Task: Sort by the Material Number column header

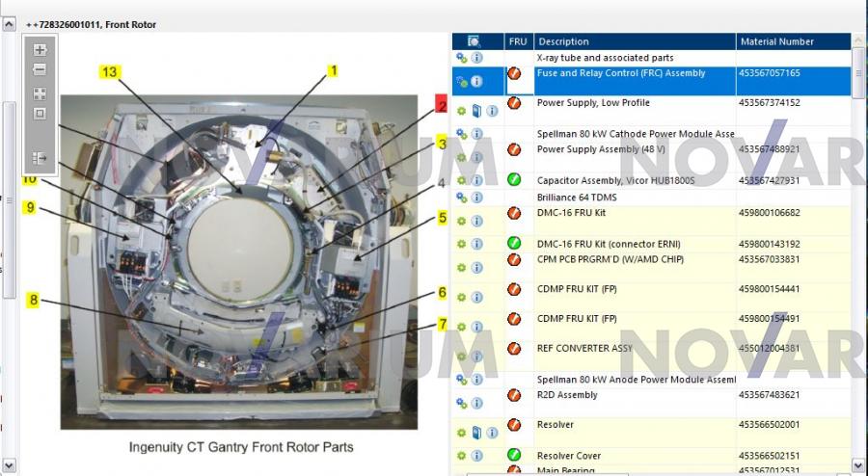Action: 793,41
